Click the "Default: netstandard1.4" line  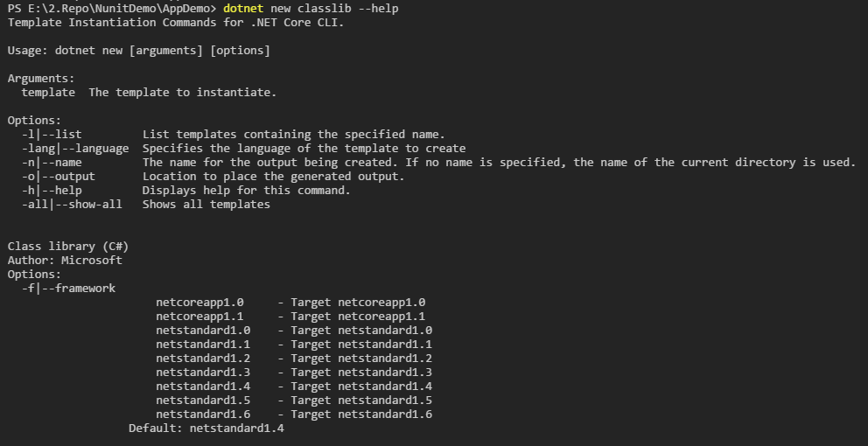[x=206, y=429]
